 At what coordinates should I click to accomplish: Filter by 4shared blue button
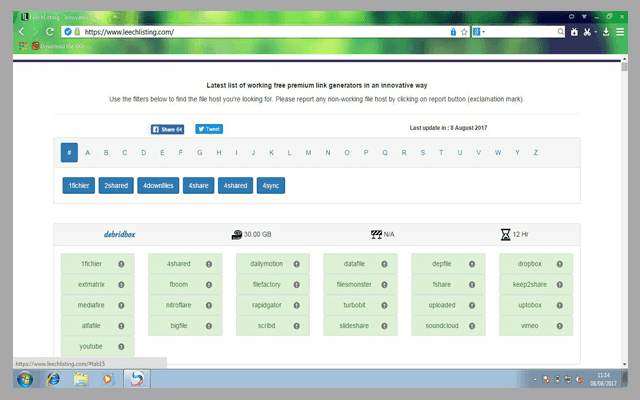(236, 186)
